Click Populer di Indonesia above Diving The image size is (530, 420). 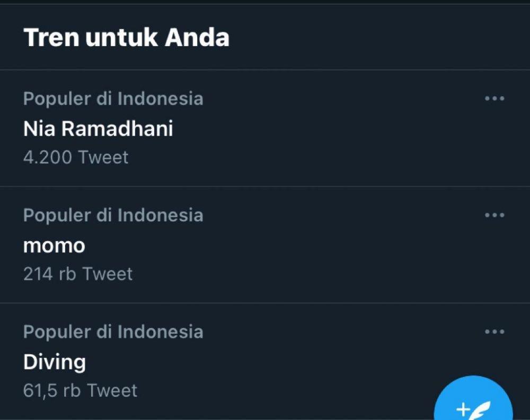(x=113, y=332)
